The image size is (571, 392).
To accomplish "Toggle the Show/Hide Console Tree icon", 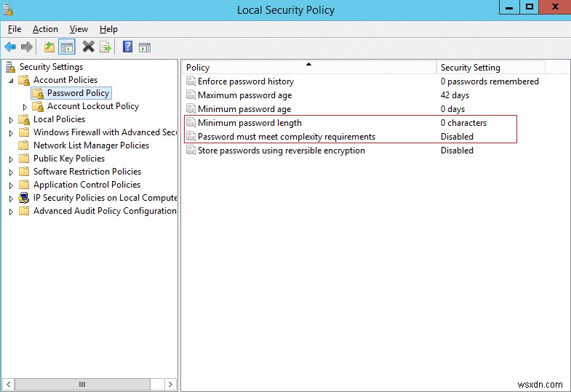I will [x=67, y=47].
